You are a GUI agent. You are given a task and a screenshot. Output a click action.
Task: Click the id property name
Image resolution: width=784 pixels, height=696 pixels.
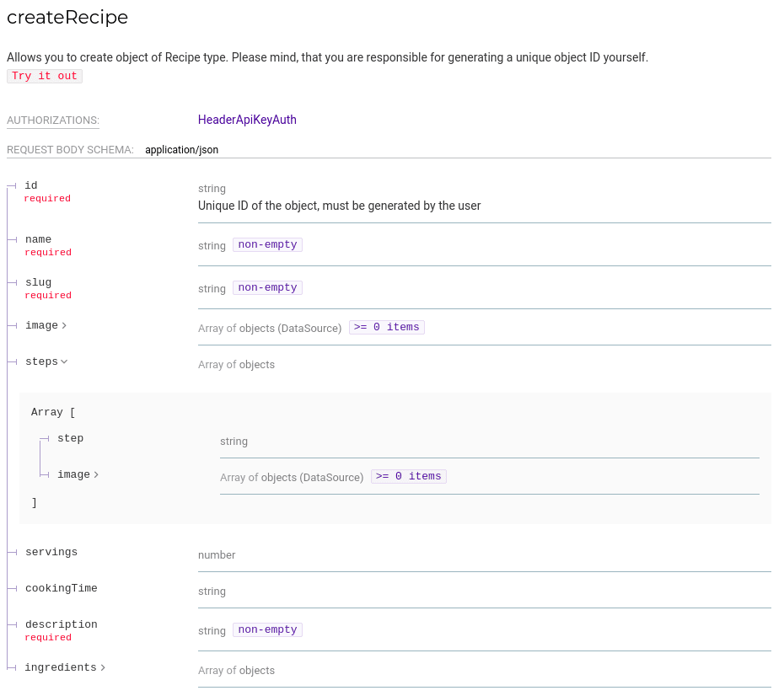(x=31, y=185)
